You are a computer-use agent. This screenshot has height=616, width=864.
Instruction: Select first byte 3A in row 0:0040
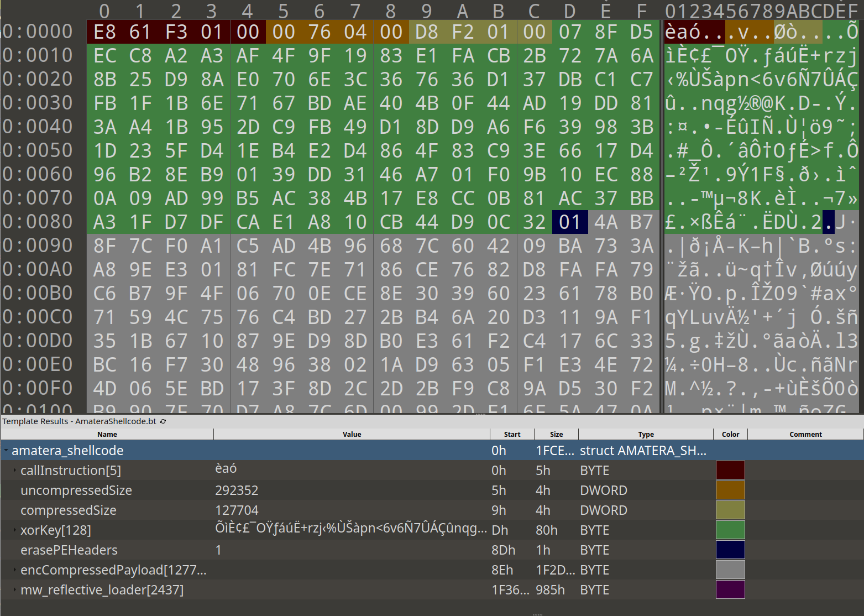[104, 127]
